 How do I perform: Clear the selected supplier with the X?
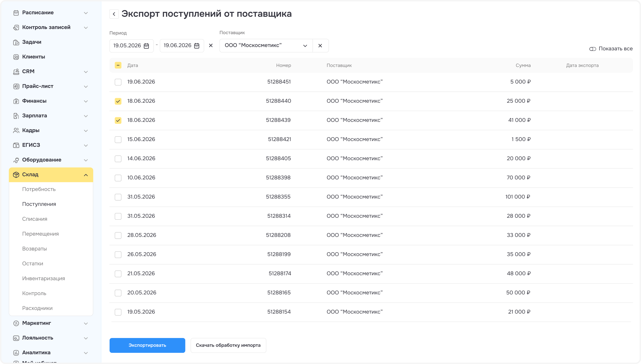pyautogui.click(x=320, y=46)
